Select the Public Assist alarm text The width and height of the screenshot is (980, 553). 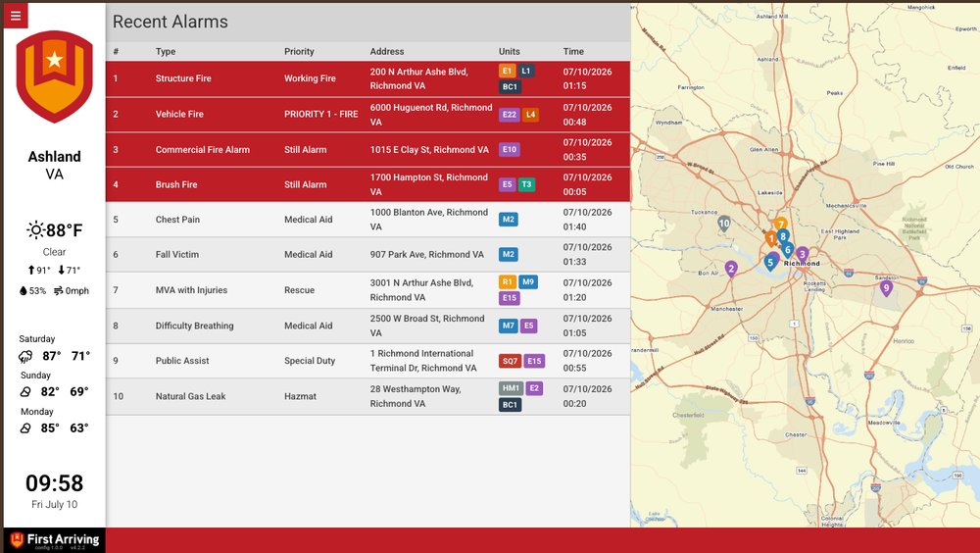click(182, 361)
